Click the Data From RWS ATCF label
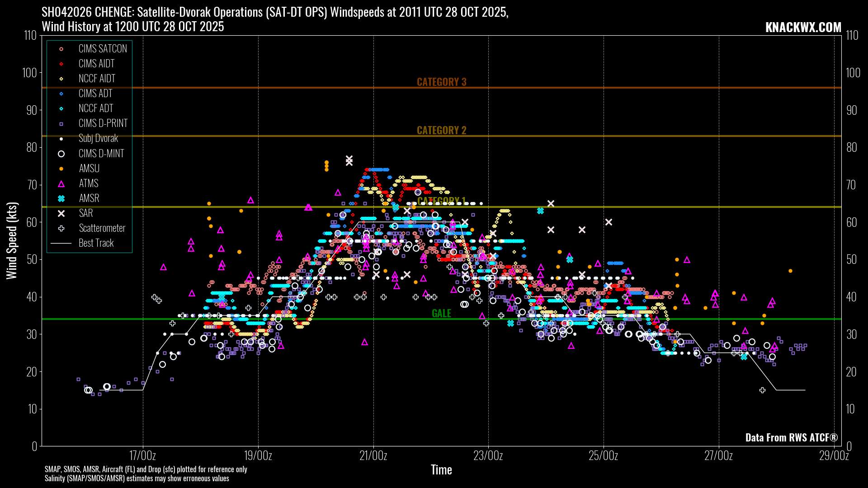 pyautogui.click(x=791, y=437)
